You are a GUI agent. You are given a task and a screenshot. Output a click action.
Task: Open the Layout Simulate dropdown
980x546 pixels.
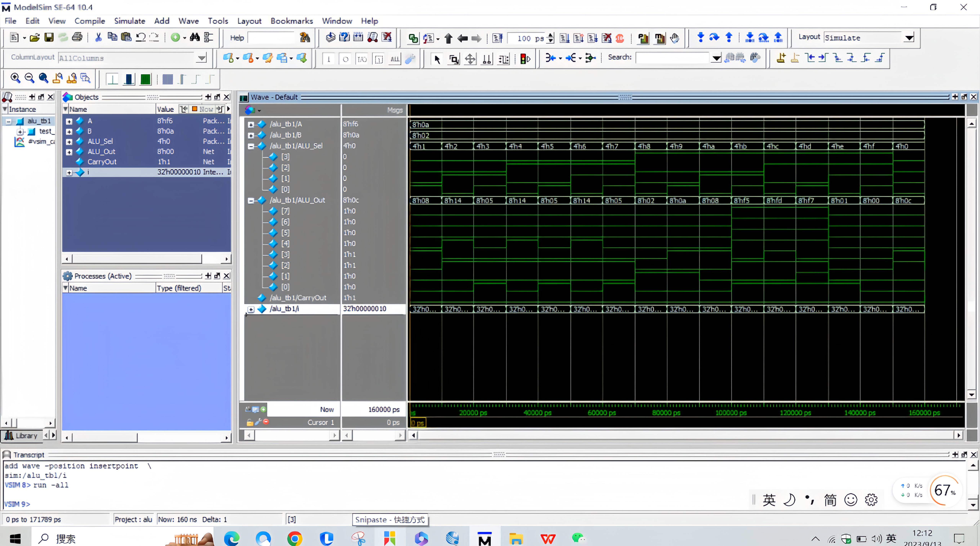tap(909, 38)
